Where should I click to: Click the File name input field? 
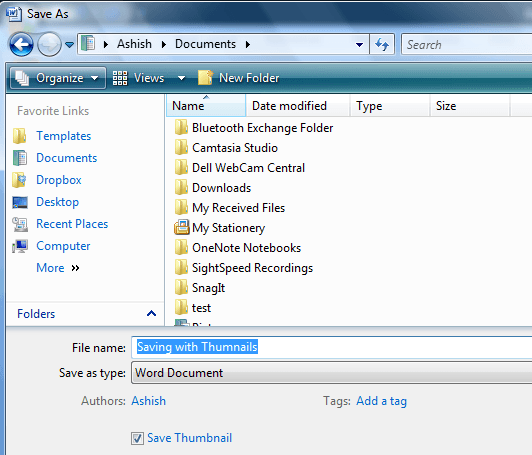click(x=331, y=347)
